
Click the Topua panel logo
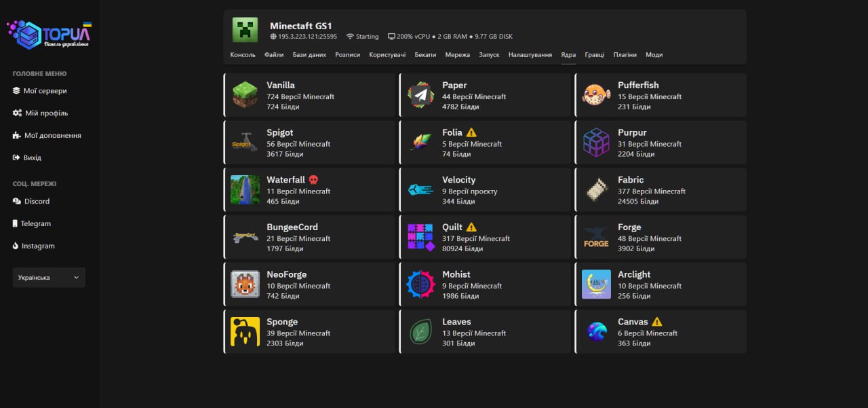click(49, 34)
